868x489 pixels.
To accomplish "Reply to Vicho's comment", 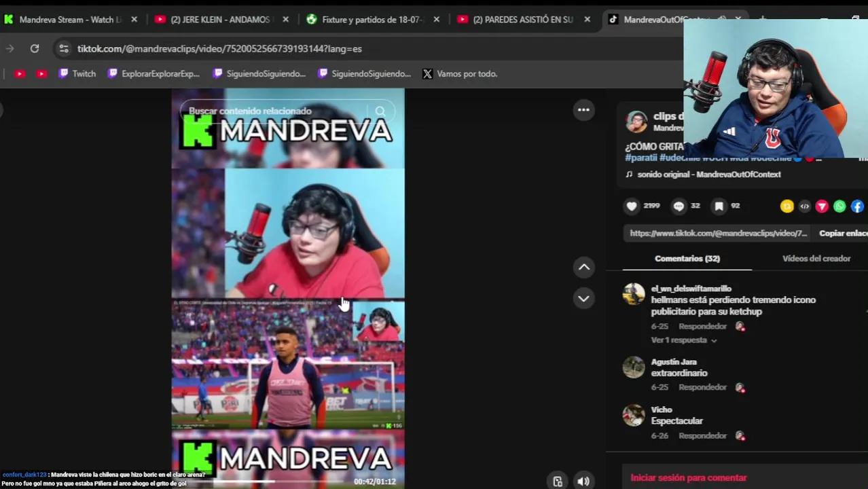I will 702,436.
